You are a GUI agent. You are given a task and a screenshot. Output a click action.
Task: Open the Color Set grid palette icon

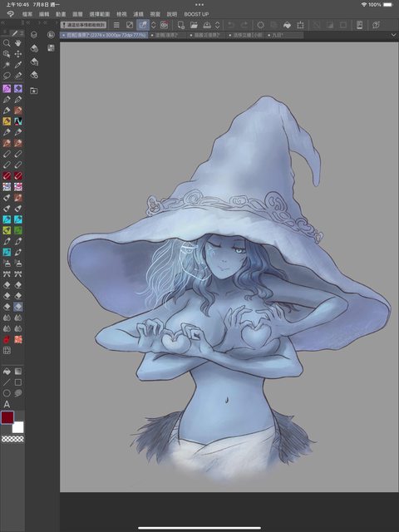coord(51,48)
